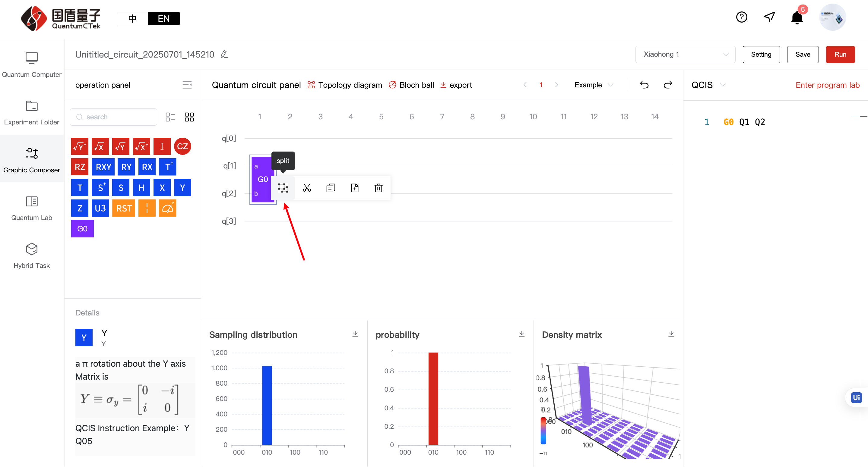Open Hybrid Task section

[x=32, y=256]
